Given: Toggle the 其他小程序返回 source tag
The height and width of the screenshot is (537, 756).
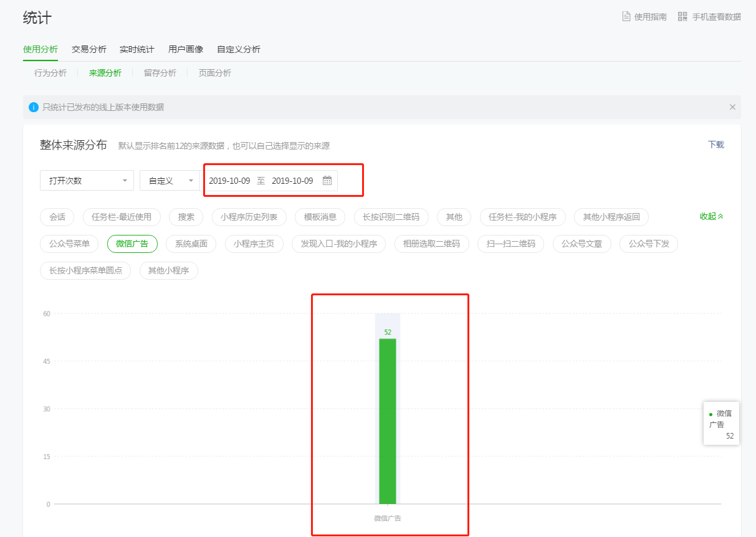Looking at the screenshot, I should [611, 217].
